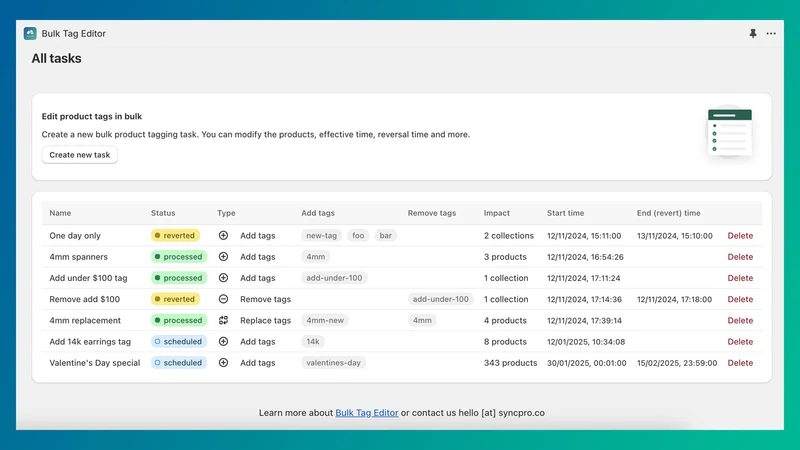Open the Bulk Tag Editor footer link
This screenshot has width=800, height=450.
366,413
